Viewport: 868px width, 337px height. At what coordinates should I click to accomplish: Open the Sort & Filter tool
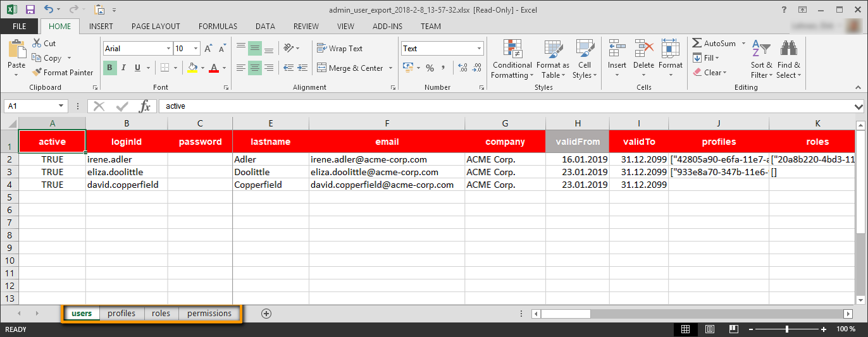(762, 60)
